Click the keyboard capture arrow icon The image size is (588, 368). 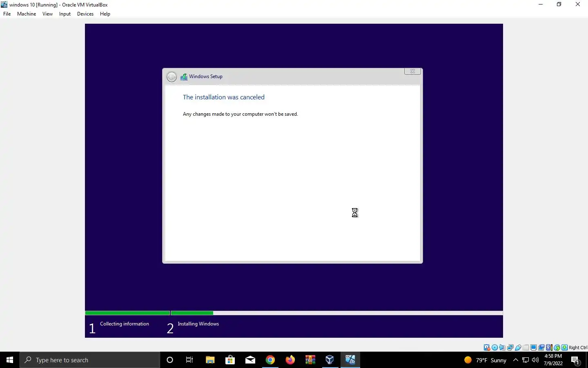[564, 348]
